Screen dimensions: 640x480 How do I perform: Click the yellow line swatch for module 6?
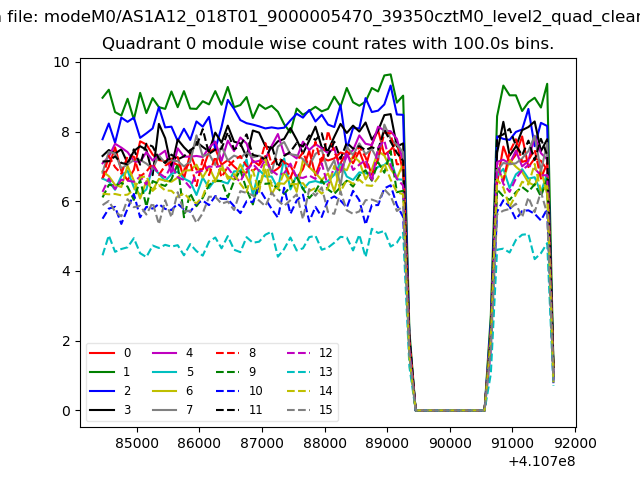click(x=165, y=391)
